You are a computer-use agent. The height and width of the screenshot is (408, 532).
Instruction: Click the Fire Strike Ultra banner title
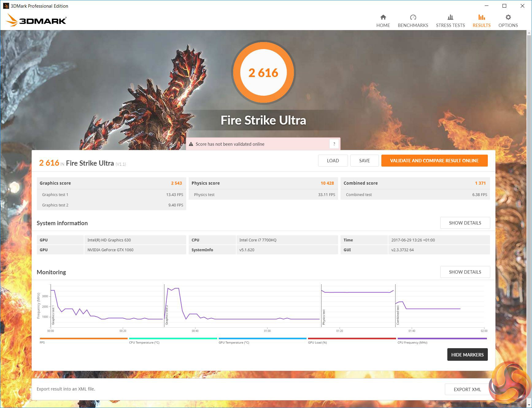[264, 120]
